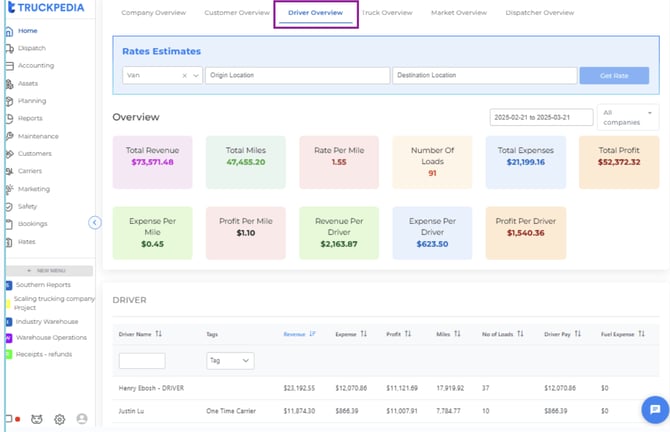
Task: Click the Total Profit card
Action: point(619,162)
